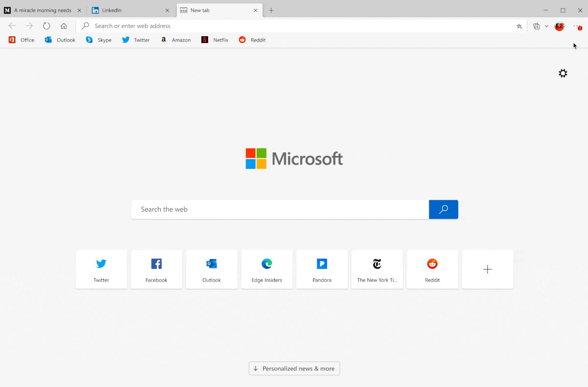The image size is (588, 387).
Task: Refresh the page with reload icon
Action: (47, 26)
